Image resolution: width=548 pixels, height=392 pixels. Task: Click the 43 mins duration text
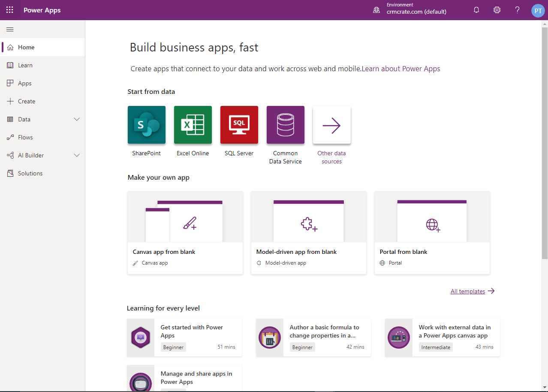(485, 347)
